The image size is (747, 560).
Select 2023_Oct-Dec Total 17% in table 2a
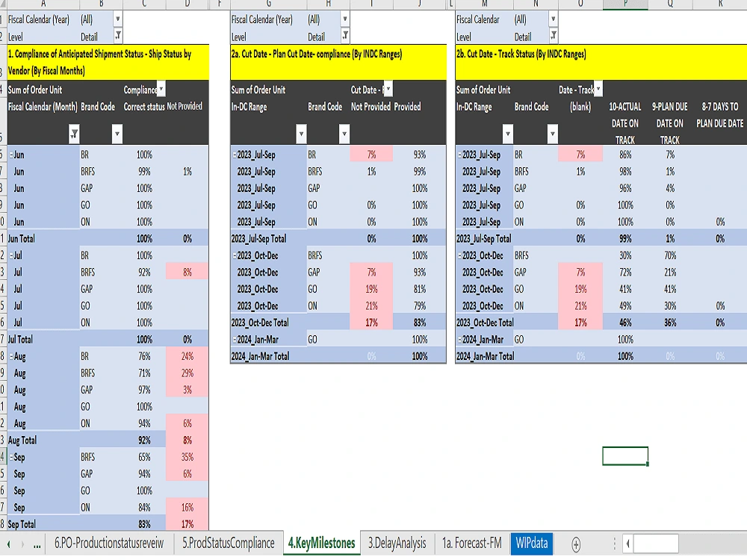point(371,323)
